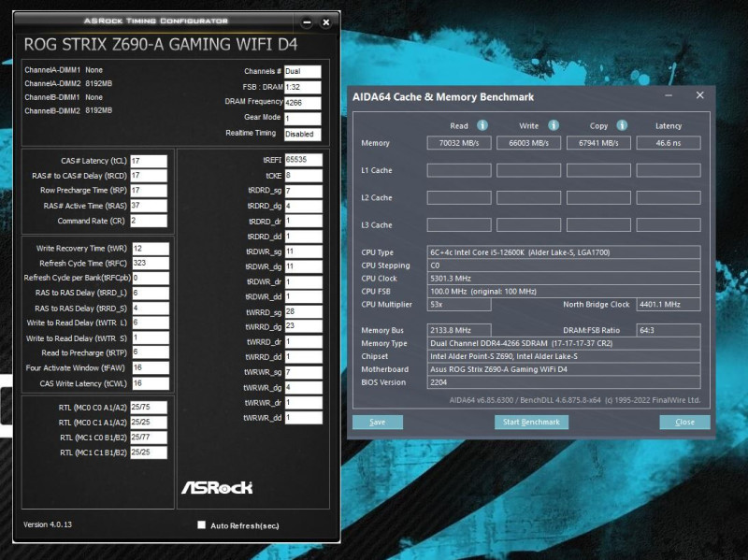
Task: Click the tRRD_L value field
Action: (151, 293)
